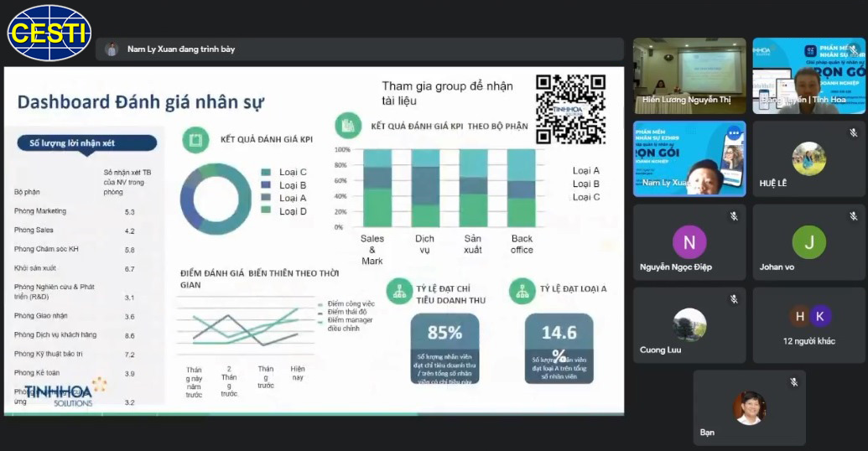This screenshot has width=868, height=451.
Task: Click presenter avatar next to Nam Ly Xuan
Action: [x=112, y=49]
